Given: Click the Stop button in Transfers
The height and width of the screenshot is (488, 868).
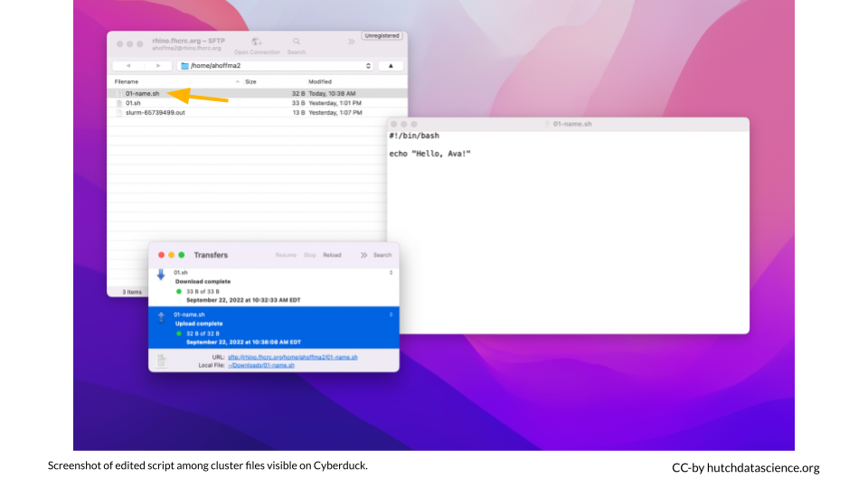Looking at the screenshot, I should (309, 255).
